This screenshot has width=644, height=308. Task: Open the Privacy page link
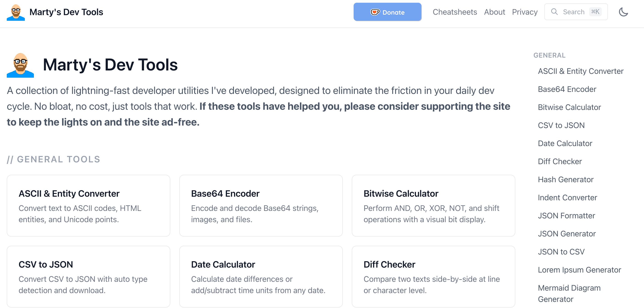point(525,12)
